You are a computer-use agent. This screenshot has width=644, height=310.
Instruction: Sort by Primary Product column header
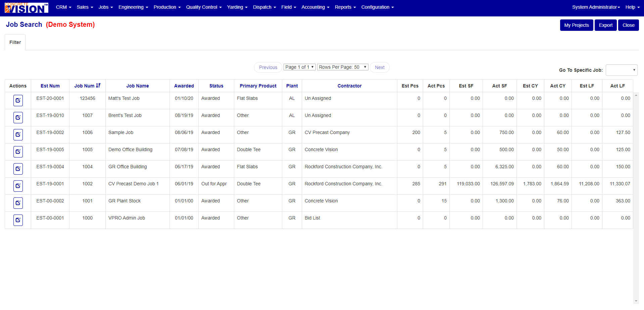258,86
